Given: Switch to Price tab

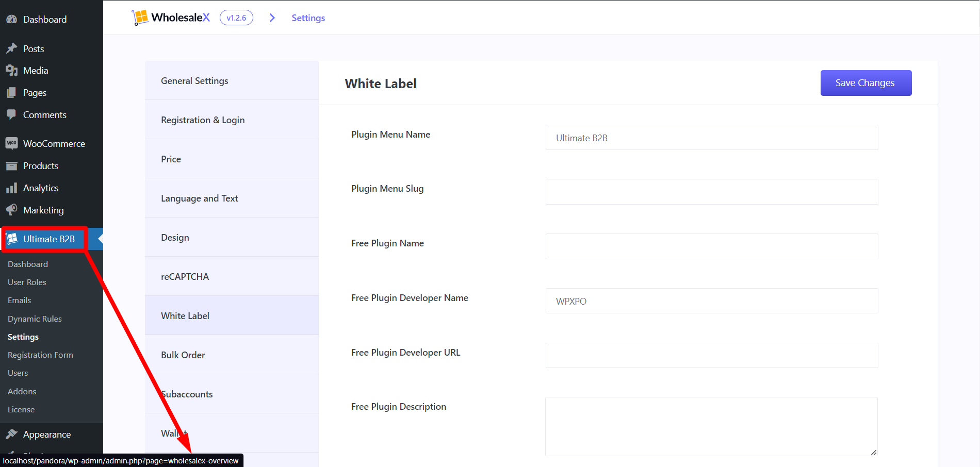Looking at the screenshot, I should coord(232,159).
